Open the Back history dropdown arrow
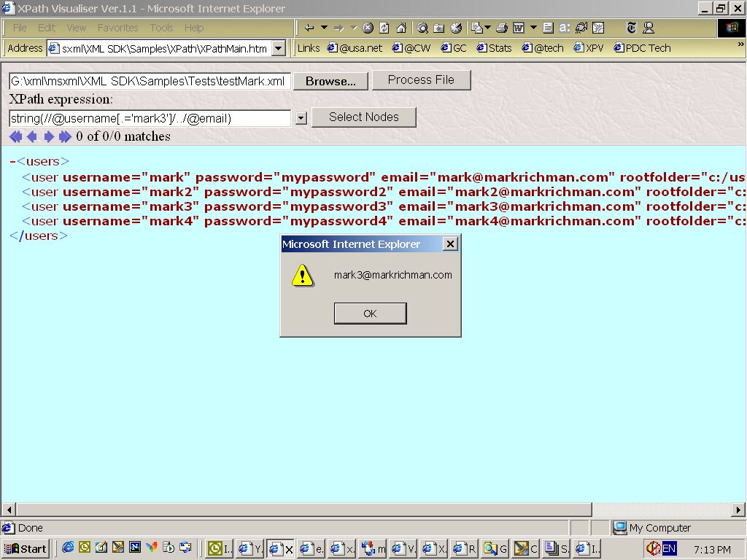The height and width of the screenshot is (560, 747). (325, 28)
